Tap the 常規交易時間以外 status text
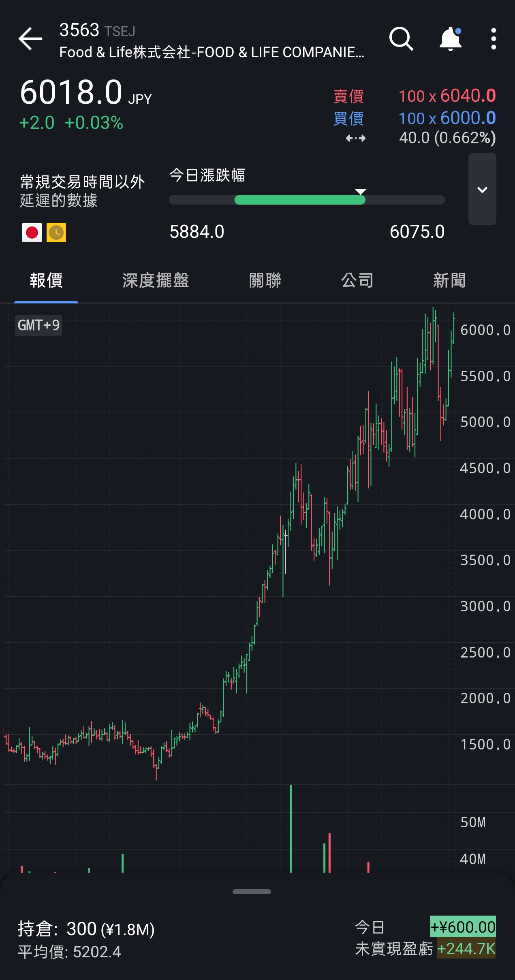The height and width of the screenshot is (980, 515). (x=82, y=182)
